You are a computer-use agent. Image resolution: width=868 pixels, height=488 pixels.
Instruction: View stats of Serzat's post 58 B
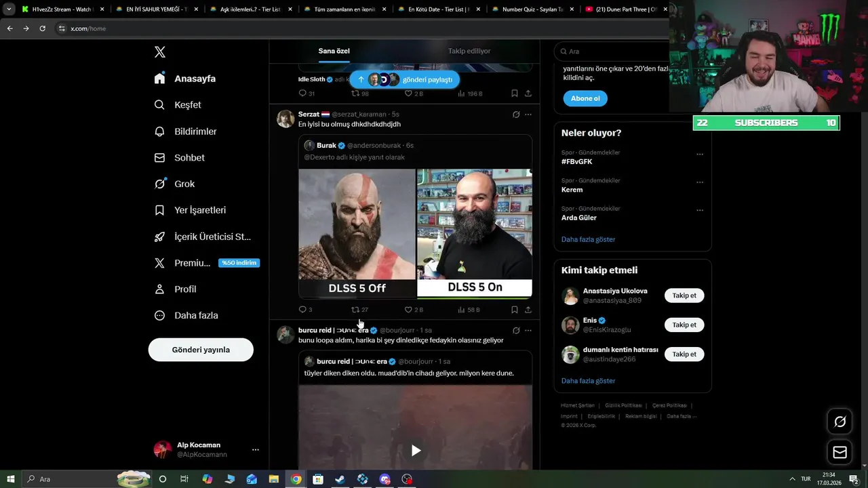(469, 310)
